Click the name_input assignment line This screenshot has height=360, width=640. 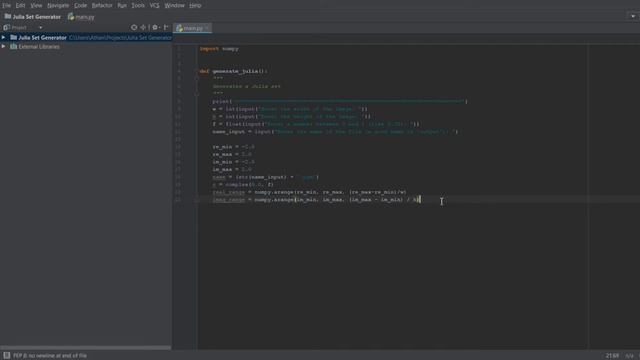335,132
